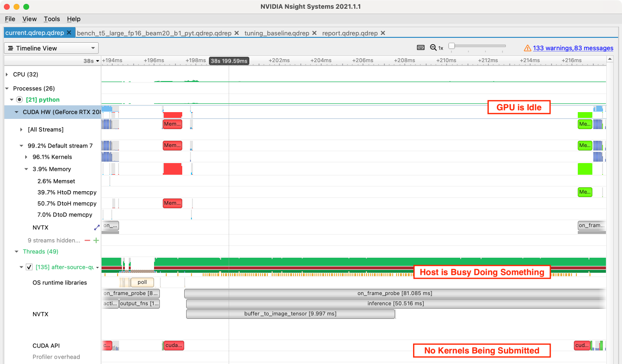Viewport: 622px width, 364px height.
Task: Click the timeline scrollbar up arrow
Action: click(610, 59)
